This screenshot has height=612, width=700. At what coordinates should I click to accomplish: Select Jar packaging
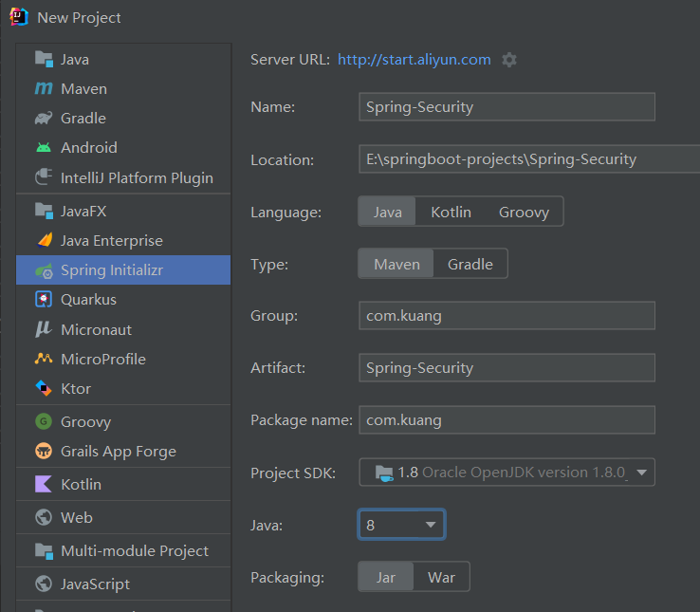pyautogui.click(x=386, y=577)
